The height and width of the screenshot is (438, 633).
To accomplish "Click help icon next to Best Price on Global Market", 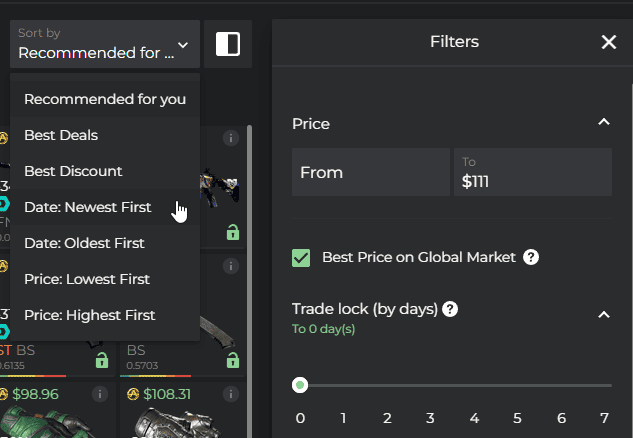I will (531, 257).
